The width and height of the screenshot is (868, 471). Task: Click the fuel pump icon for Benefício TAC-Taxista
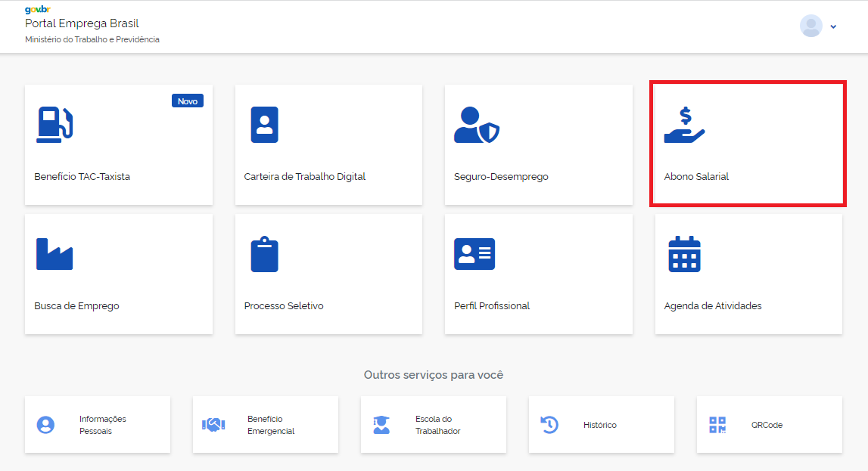tap(54, 125)
